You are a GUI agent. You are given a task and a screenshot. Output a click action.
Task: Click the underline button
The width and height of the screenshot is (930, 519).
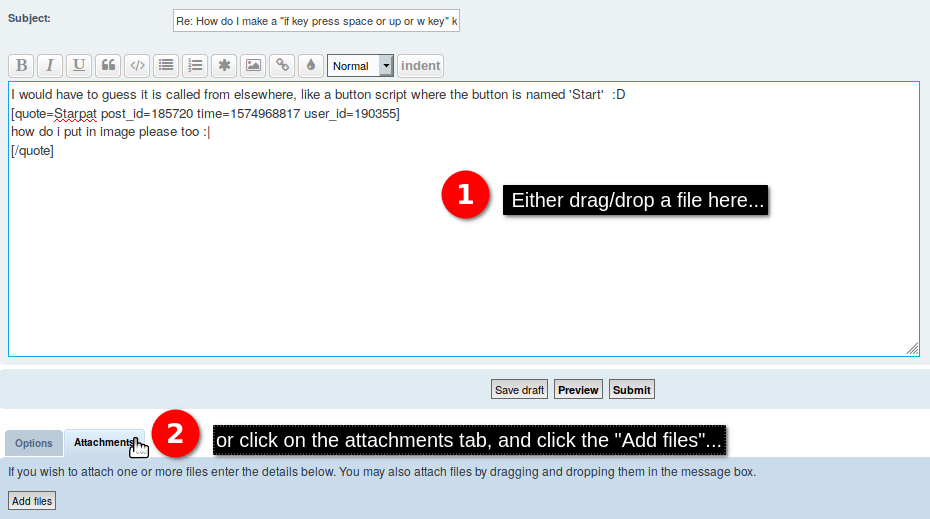coord(79,66)
